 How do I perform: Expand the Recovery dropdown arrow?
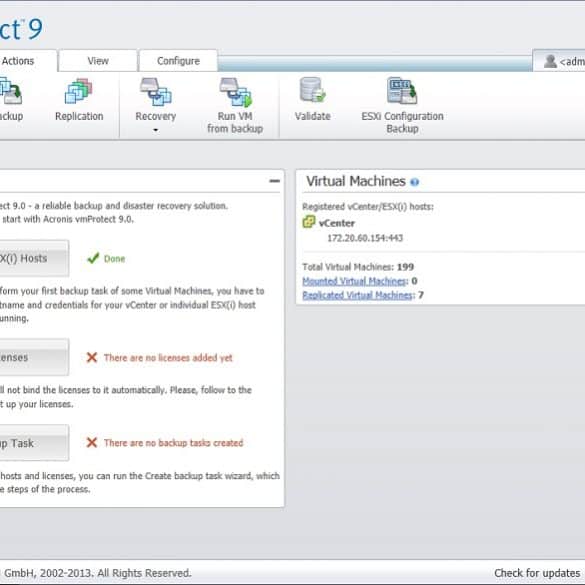pos(156,130)
